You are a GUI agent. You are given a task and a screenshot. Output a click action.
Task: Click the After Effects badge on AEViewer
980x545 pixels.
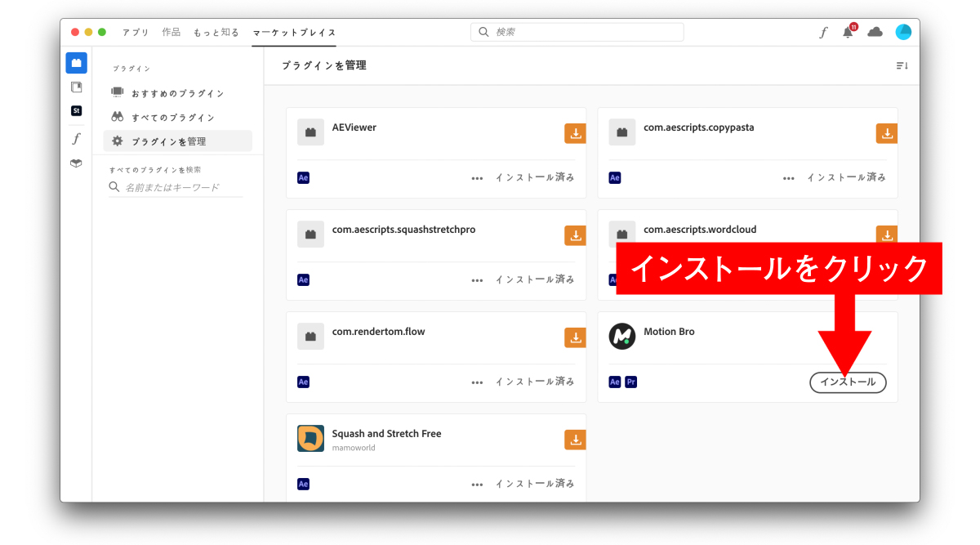point(303,177)
